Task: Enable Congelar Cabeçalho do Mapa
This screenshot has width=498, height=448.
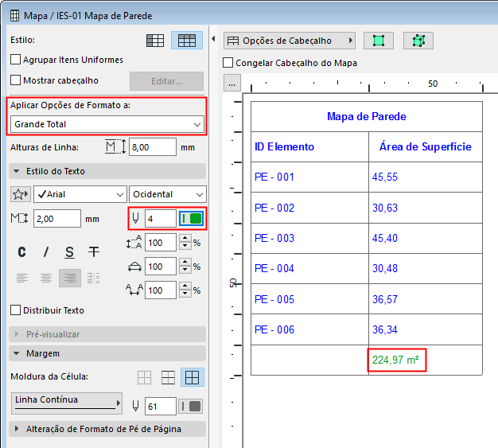Action: (228, 63)
